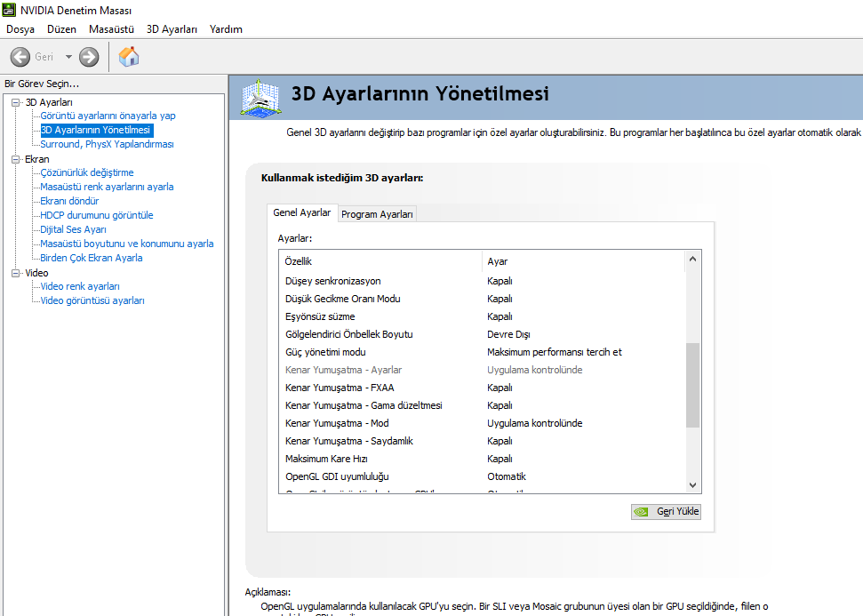Click the Devre Dışı value

point(508,334)
